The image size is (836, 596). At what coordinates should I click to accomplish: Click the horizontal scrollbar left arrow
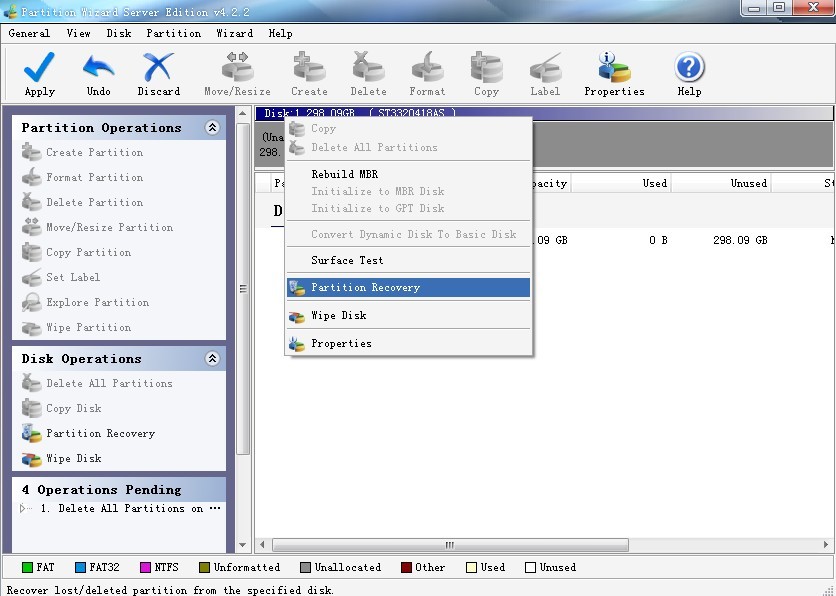click(262, 545)
